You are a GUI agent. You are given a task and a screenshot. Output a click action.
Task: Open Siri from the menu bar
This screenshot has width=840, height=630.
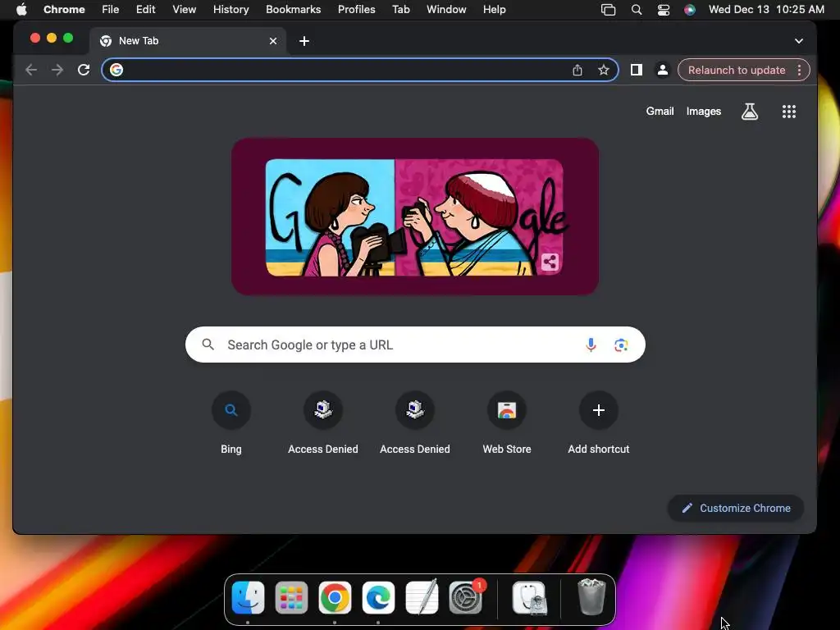click(689, 10)
